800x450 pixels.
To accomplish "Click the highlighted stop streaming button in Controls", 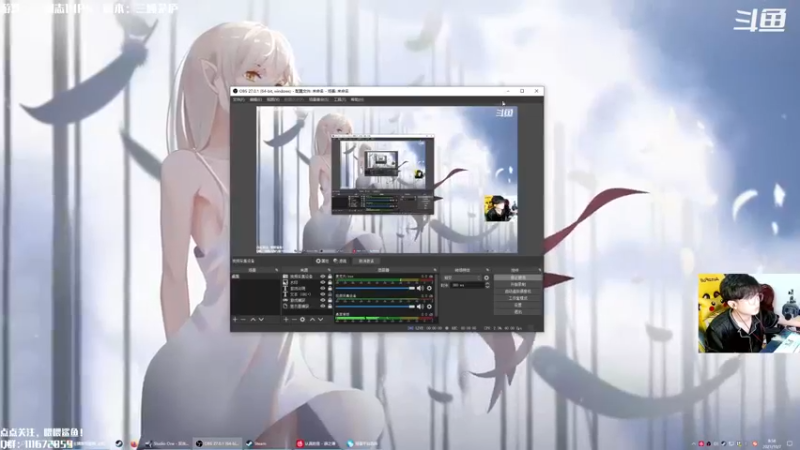I will 518,278.
